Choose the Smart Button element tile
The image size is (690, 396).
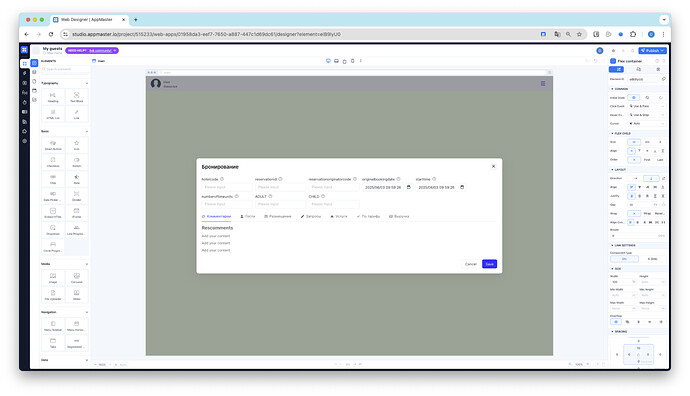(53, 145)
